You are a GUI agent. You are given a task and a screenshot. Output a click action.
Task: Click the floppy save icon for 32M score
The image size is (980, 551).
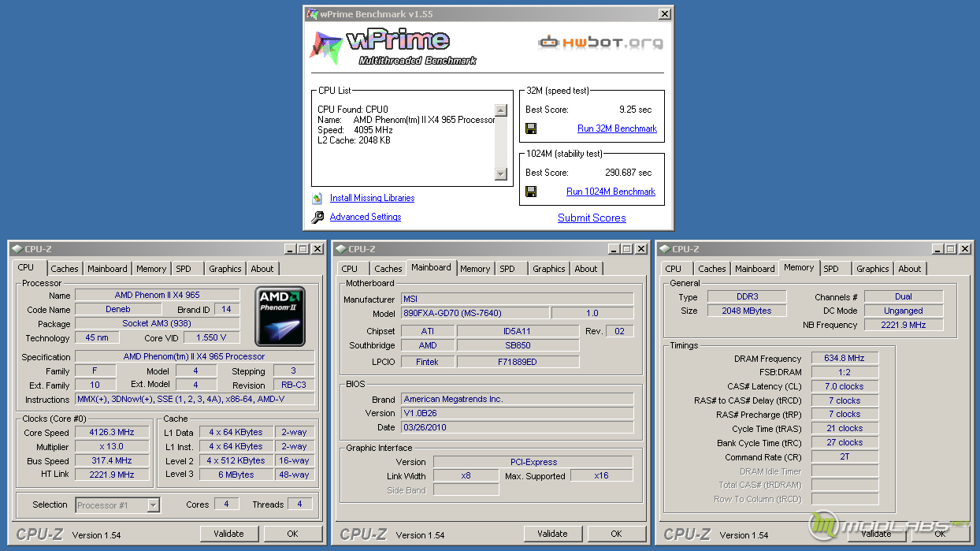531,128
